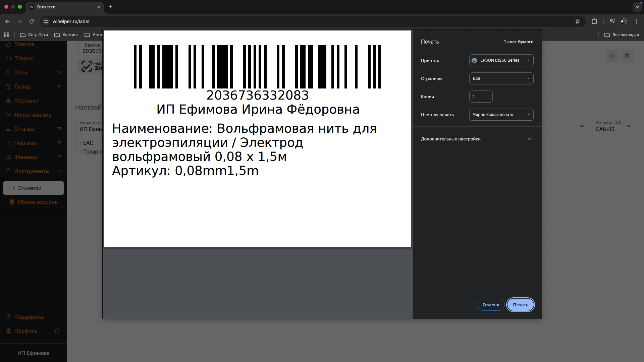
Task: Click the Объем коробов calculator icon
Action: pos(12,202)
